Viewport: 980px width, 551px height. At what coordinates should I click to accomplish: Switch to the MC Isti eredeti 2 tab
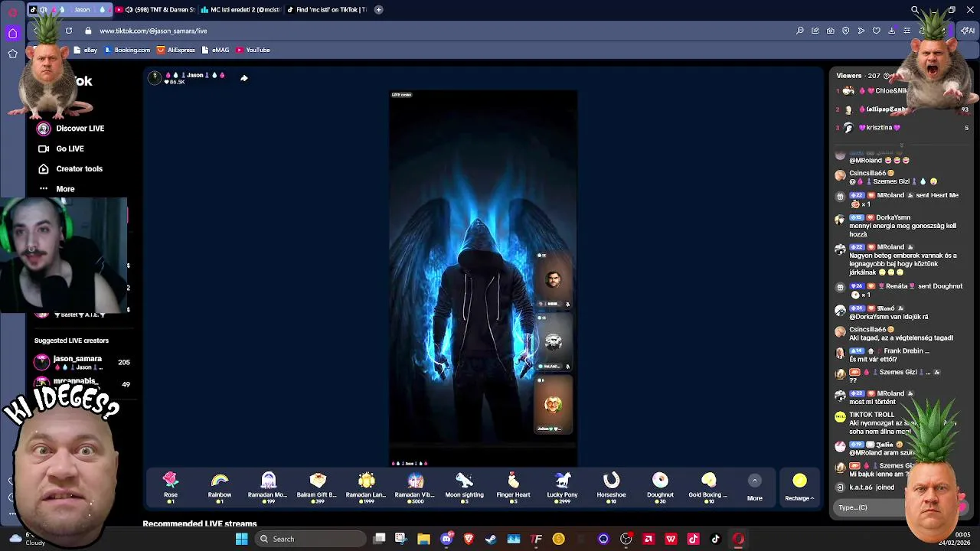click(x=240, y=10)
